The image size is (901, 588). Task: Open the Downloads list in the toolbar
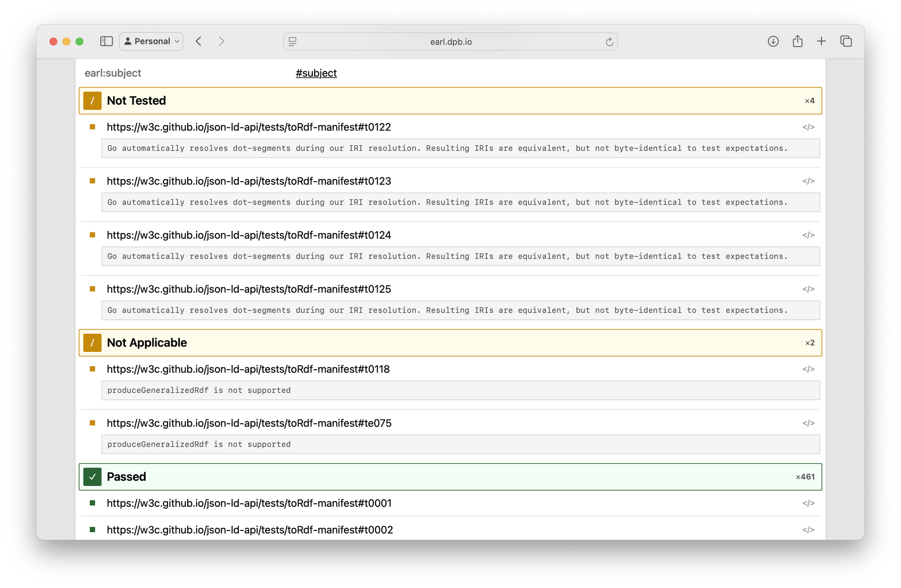coord(773,41)
